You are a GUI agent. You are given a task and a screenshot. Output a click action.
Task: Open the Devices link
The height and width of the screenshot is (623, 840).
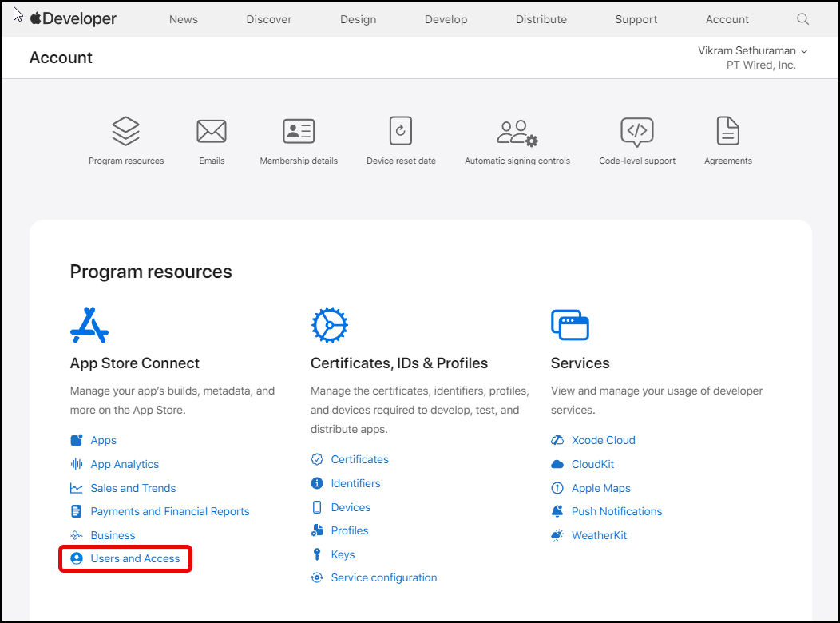coord(351,506)
